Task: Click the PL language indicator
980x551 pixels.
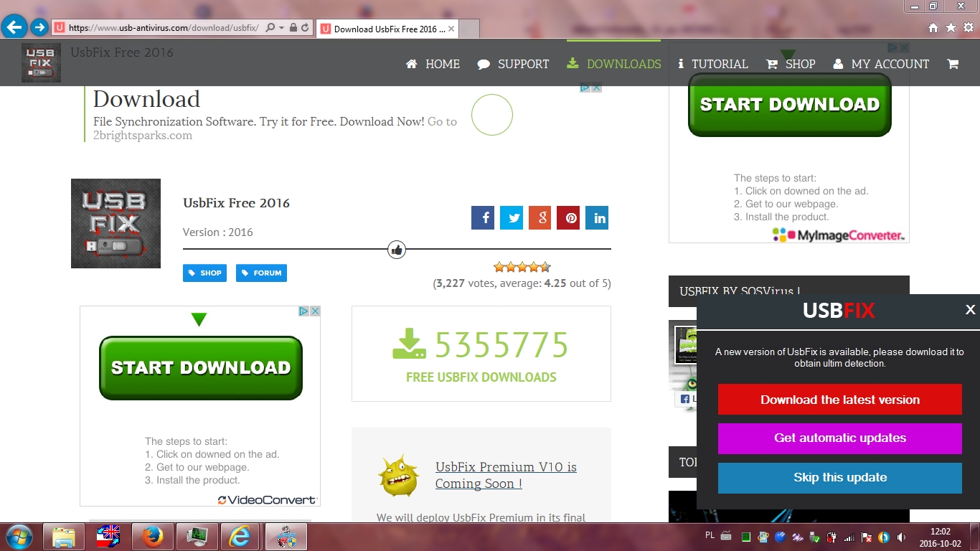Action: [710, 535]
